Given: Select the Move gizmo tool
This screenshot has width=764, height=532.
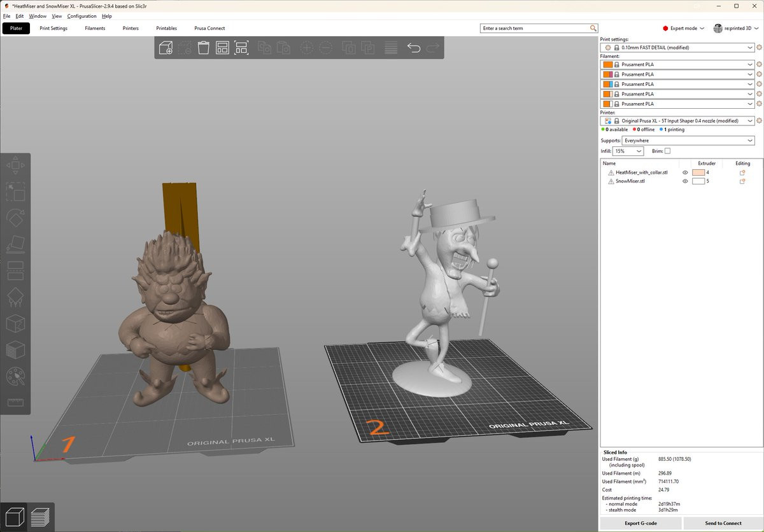Looking at the screenshot, I should coord(15,166).
